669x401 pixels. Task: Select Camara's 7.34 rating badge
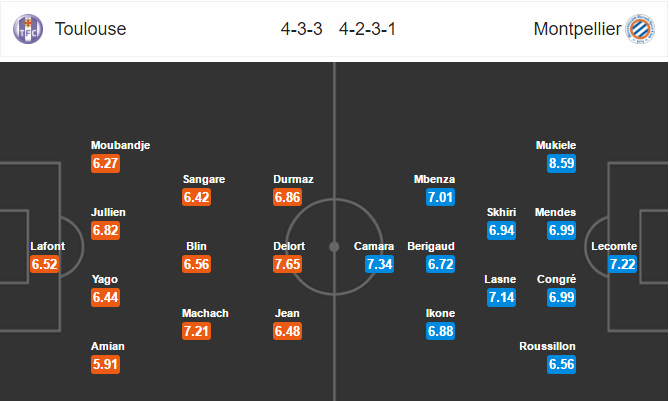379,264
